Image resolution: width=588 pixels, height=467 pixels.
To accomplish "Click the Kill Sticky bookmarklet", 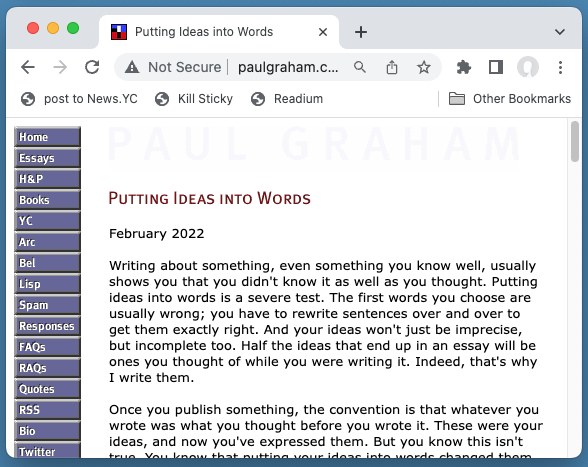I will click(x=194, y=99).
